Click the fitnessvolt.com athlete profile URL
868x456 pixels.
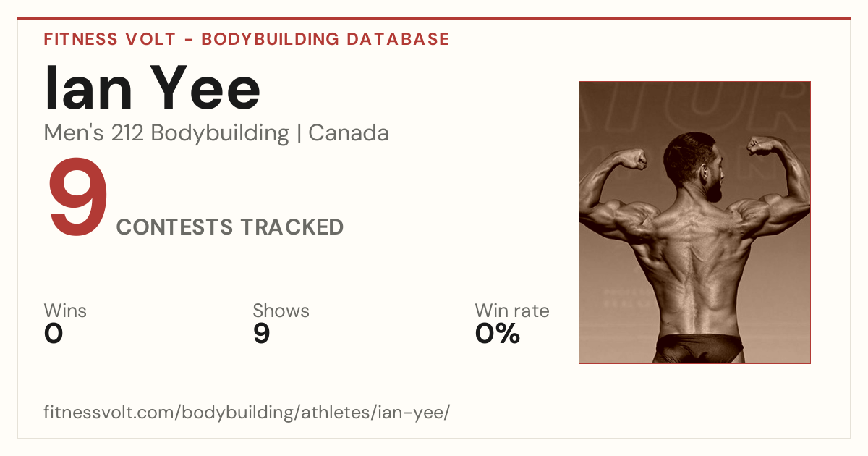[247, 413]
